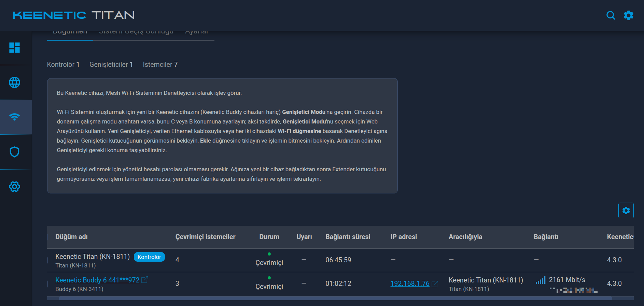Open settings gear in top header
The width and height of the screenshot is (644, 306).
coord(629,15)
